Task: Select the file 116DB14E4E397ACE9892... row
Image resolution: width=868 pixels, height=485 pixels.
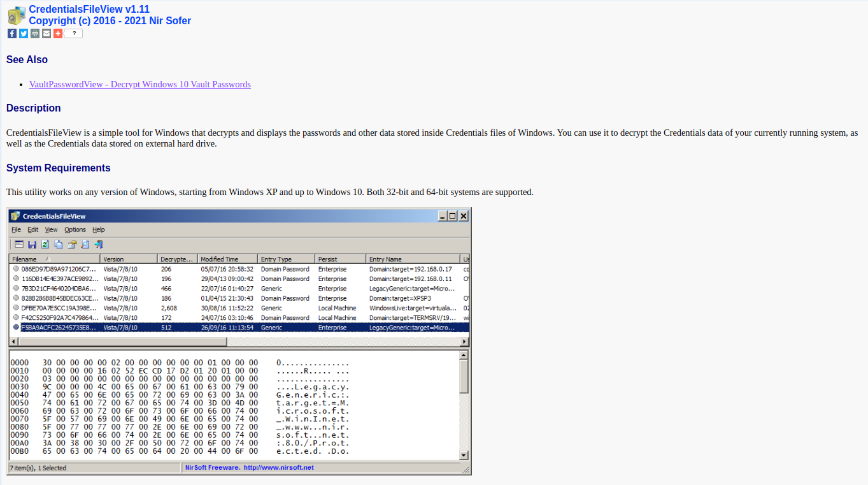Action: (239, 279)
